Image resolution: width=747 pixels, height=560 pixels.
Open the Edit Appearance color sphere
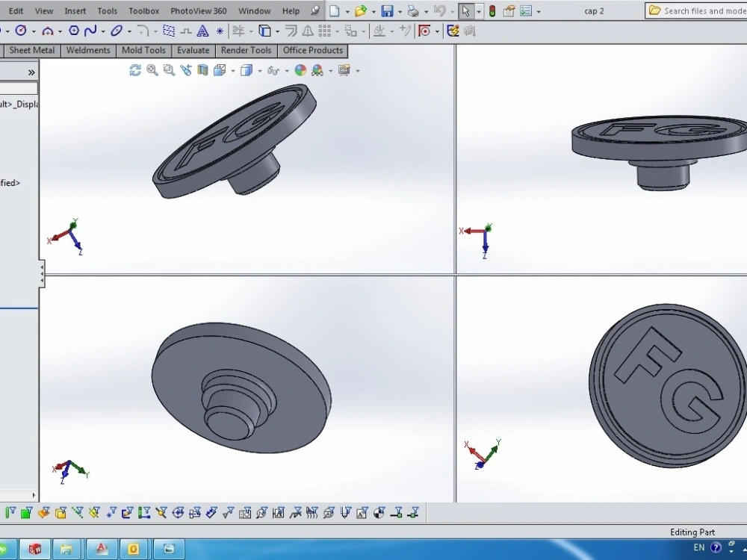[300, 70]
